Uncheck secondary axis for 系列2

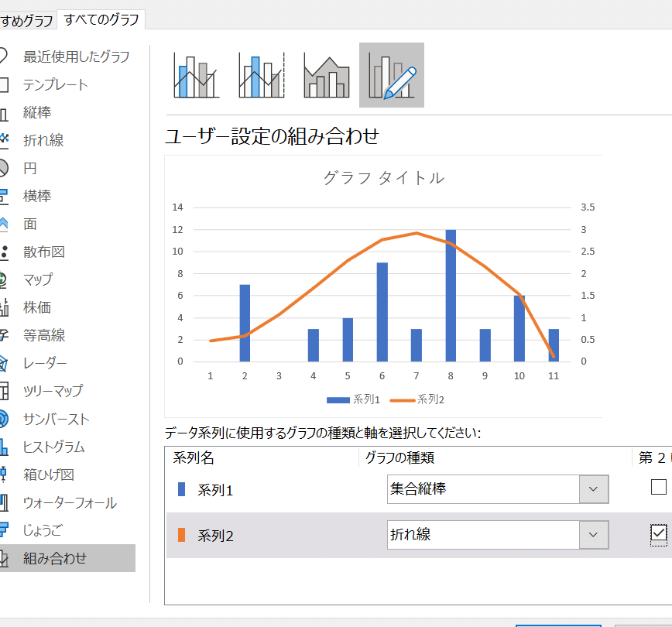[658, 533]
